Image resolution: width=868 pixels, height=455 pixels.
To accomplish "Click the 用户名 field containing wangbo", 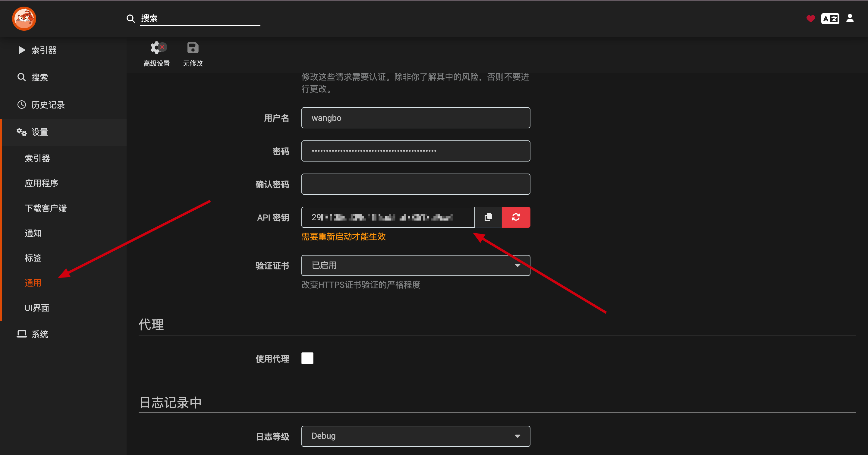I will click(x=415, y=118).
